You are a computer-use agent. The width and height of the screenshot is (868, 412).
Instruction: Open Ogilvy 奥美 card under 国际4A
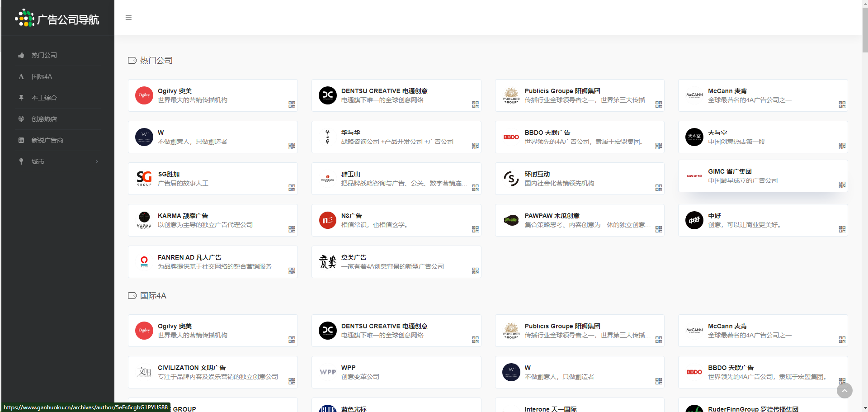click(x=213, y=331)
